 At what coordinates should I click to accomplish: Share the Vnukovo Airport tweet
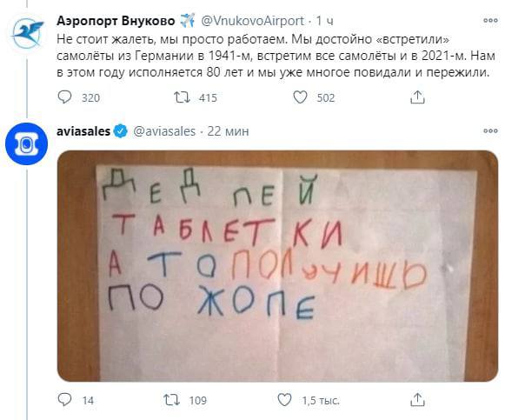click(x=417, y=97)
